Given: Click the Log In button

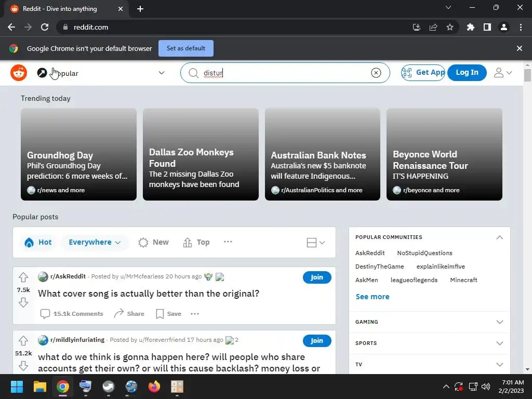Looking at the screenshot, I should click(x=467, y=72).
